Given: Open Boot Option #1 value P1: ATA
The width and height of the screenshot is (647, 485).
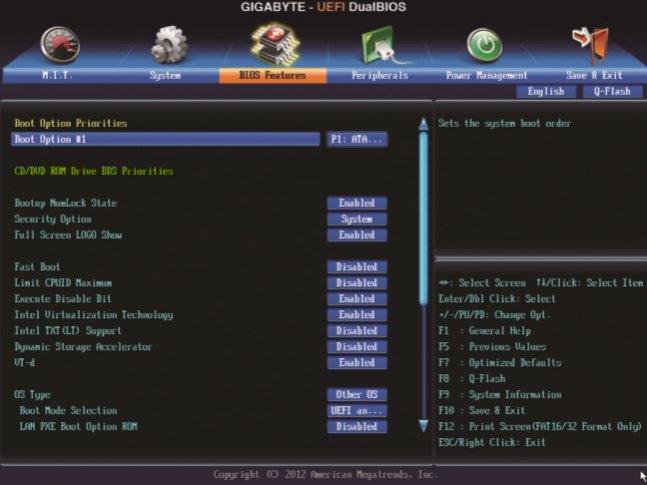Looking at the screenshot, I should click(x=357, y=140).
